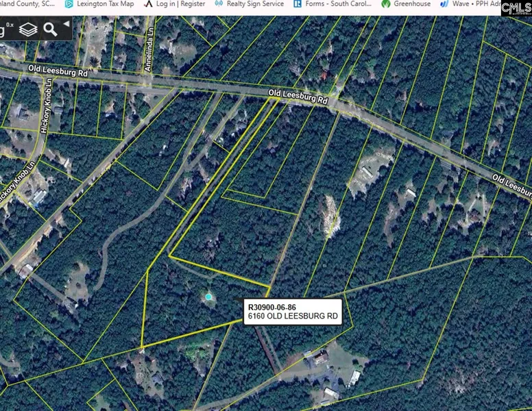Click the R30900-06-86 parcel label popup
This screenshot has height=411, width=532.
coord(272,306)
